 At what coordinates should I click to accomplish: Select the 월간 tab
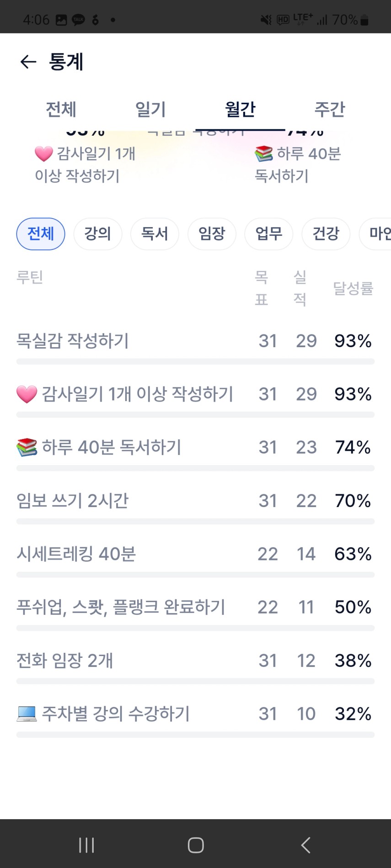click(240, 110)
